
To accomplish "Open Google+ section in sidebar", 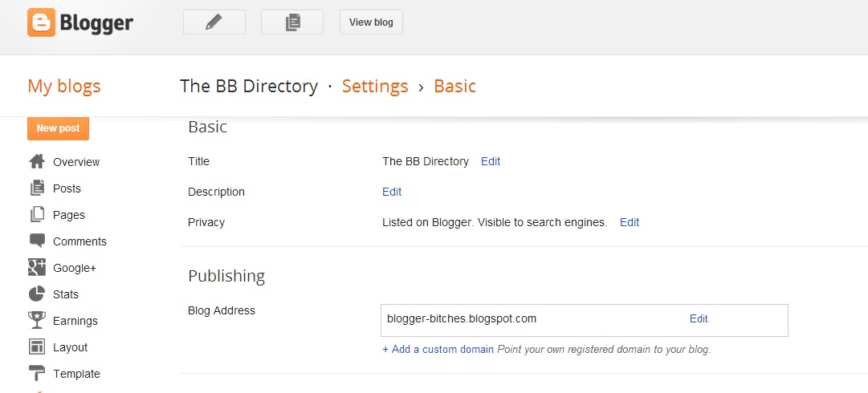I will 75,268.
